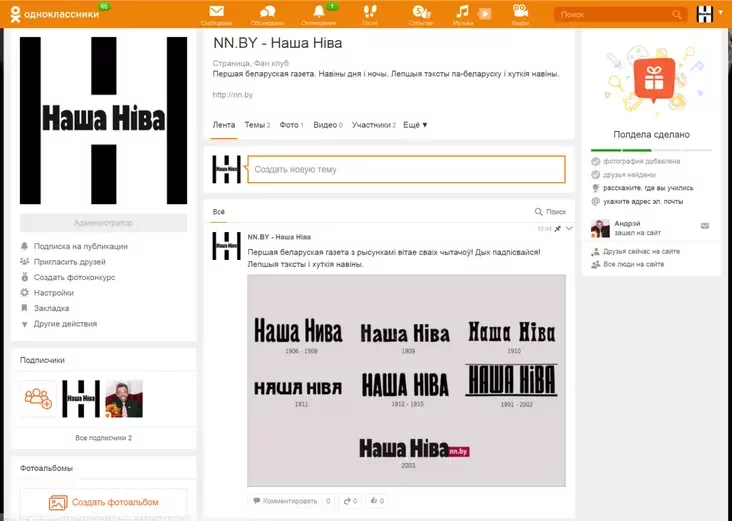Open Сообщения envelope icon in top bar

(216, 13)
